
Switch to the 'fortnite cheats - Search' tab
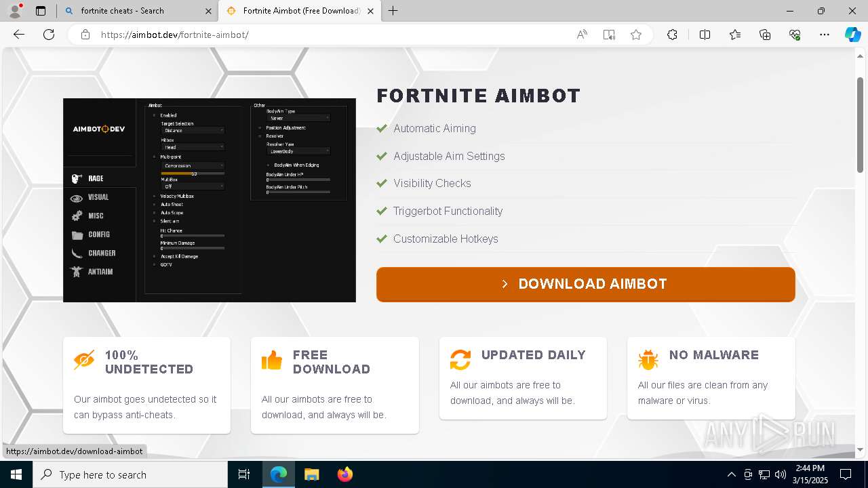(x=132, y=11)
